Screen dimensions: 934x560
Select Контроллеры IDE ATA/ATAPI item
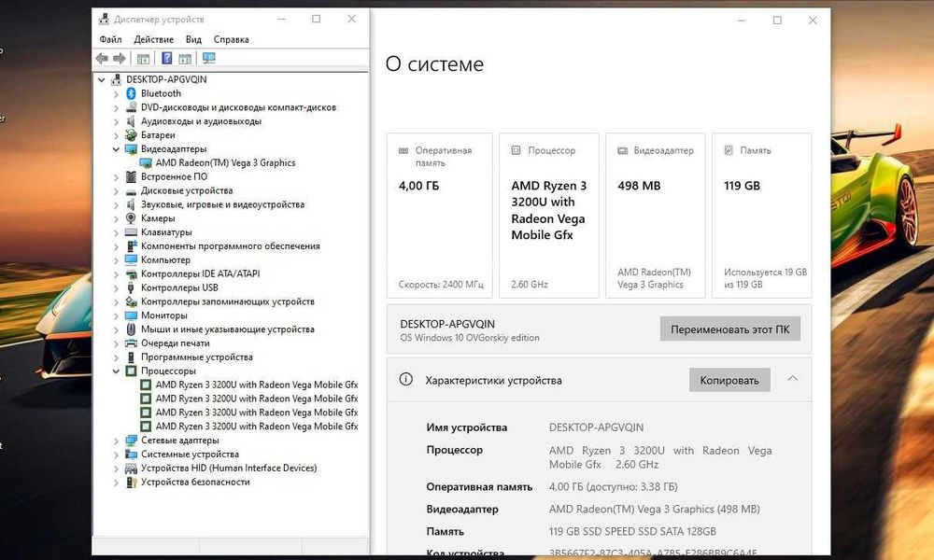(x=200, y=273)
